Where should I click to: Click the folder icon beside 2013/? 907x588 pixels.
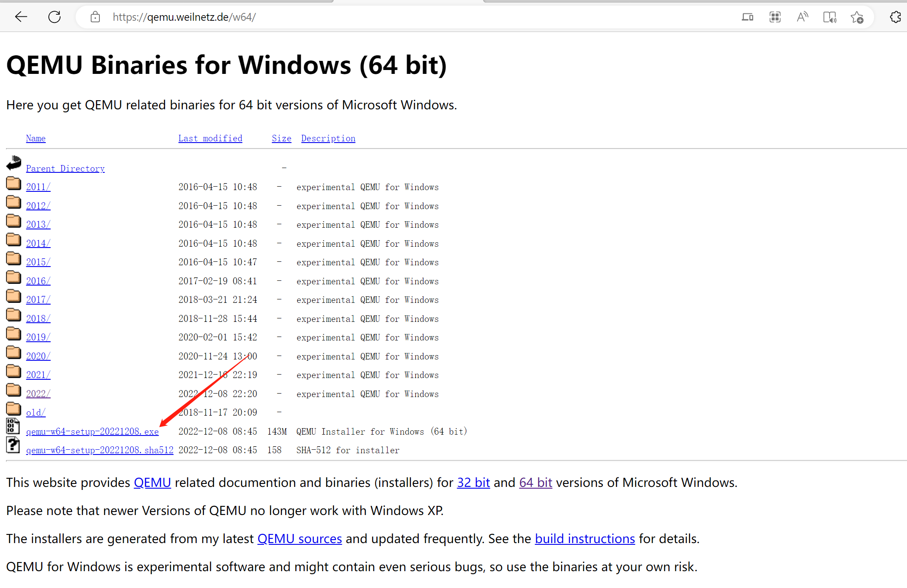(13, 221)
